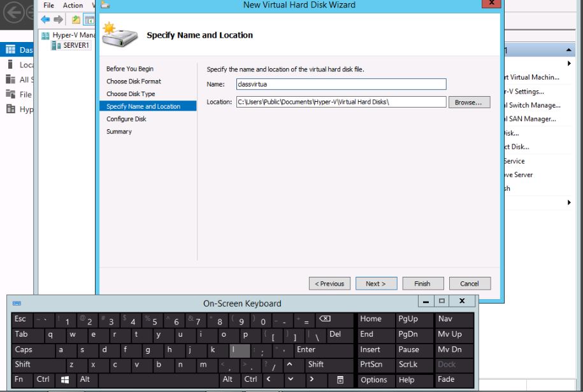Click the Dashboard icon in Server Manager sidebar
This screenshot has width=583, height=392.
tap(10, 50)
